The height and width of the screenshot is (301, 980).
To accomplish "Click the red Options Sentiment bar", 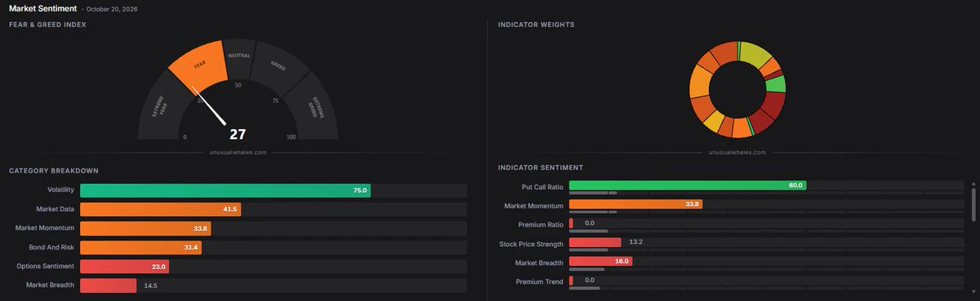I will tap(125, 267).
